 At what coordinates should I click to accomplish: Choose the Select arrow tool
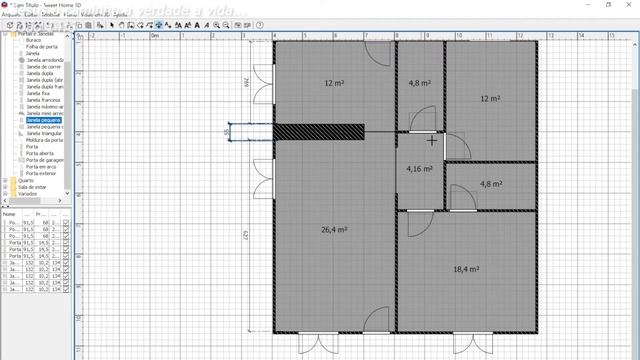(x=112, y=25)
